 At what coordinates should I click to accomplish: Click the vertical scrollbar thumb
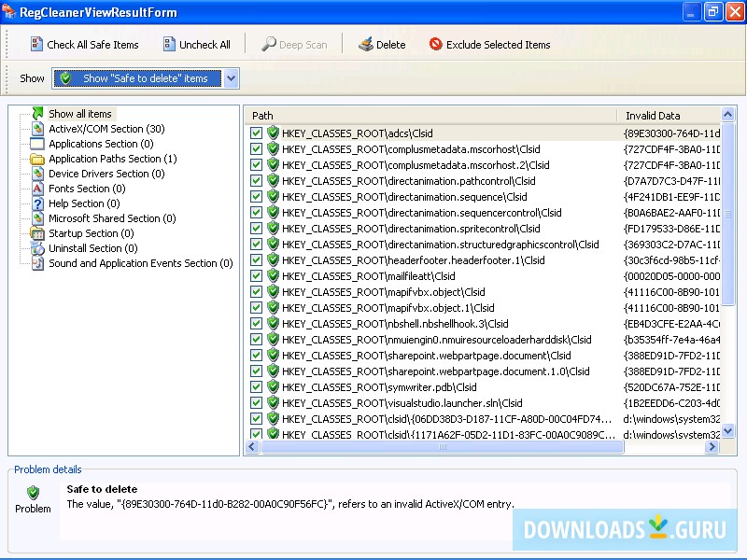tap(727, 214)
